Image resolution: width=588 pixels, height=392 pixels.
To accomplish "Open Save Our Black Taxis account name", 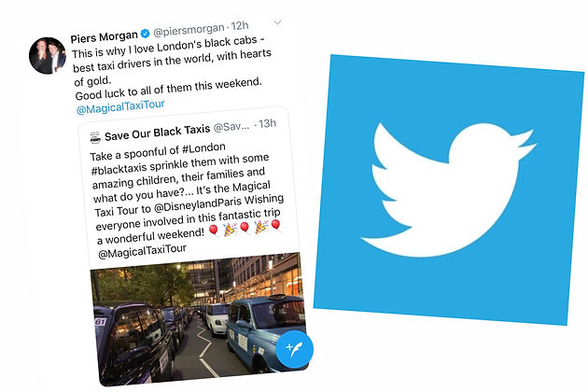I will [157, 133].
